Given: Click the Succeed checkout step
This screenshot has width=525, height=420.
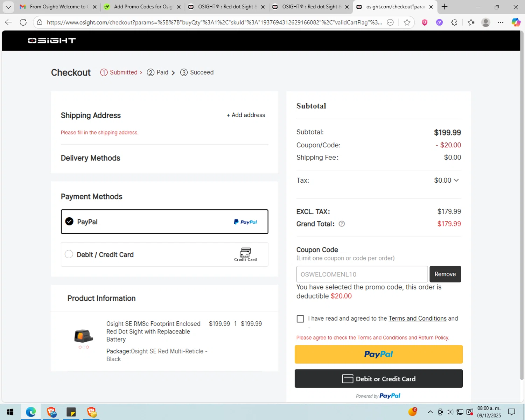Looking at the screenshot, I should tap(197, 72).
